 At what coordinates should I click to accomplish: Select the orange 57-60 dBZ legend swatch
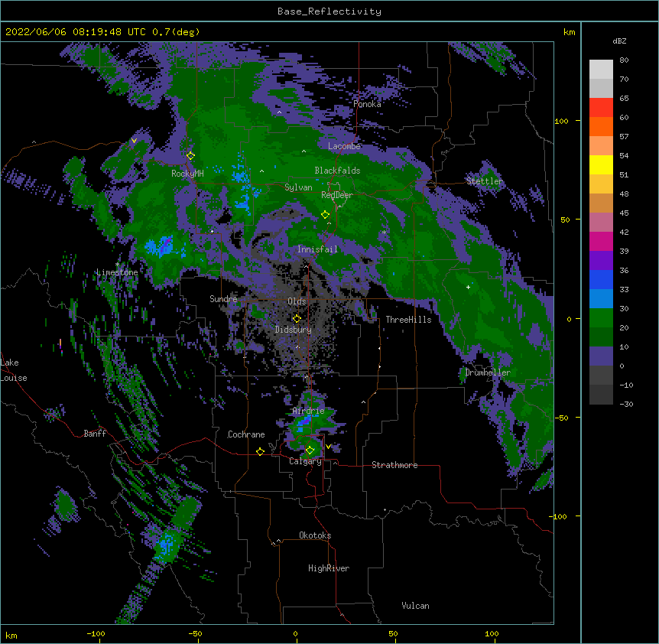click(601, 127)
